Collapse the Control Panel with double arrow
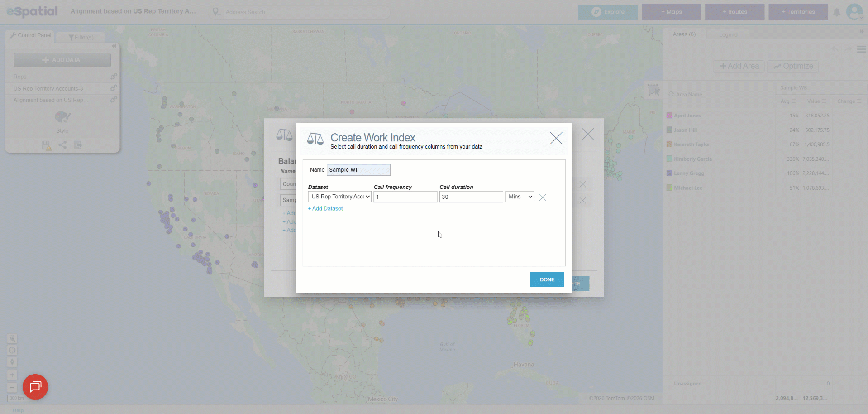The width and height of the screenshot is (868, 414). click(114, 46)
